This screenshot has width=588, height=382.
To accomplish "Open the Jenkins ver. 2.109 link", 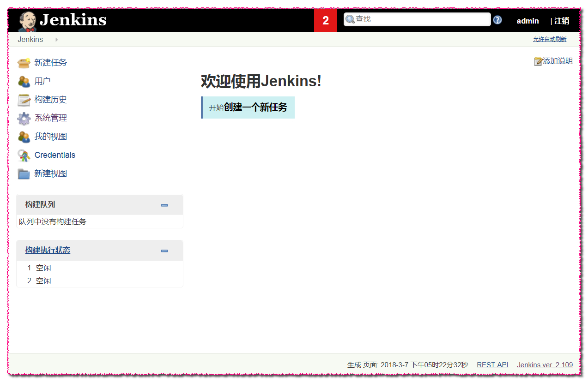I will click(545, 365).
